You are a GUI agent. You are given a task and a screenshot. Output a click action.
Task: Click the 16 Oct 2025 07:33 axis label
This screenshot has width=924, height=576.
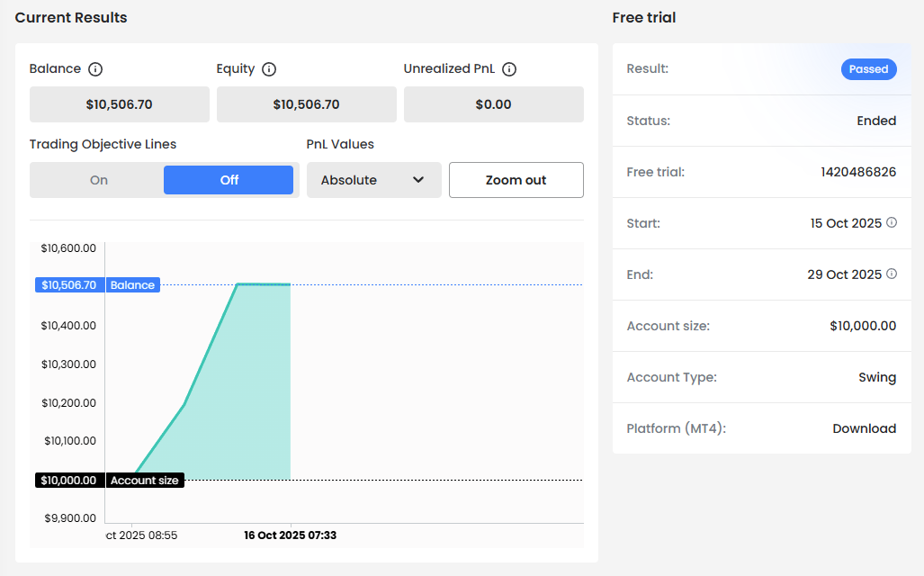pos(290,535)
